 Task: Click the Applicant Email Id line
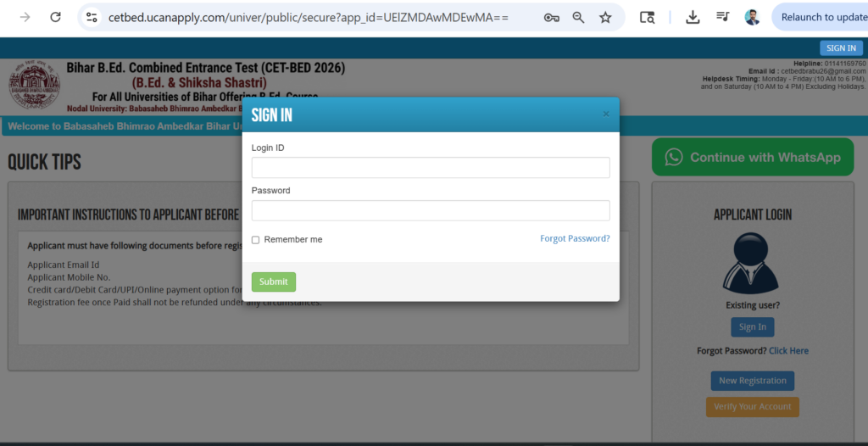[64, 265]
